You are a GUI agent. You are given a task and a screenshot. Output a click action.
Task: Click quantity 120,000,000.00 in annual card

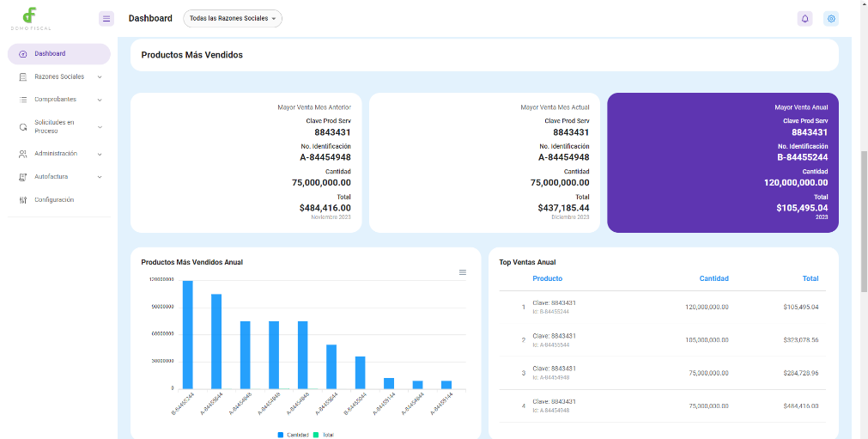click(796, 183)
